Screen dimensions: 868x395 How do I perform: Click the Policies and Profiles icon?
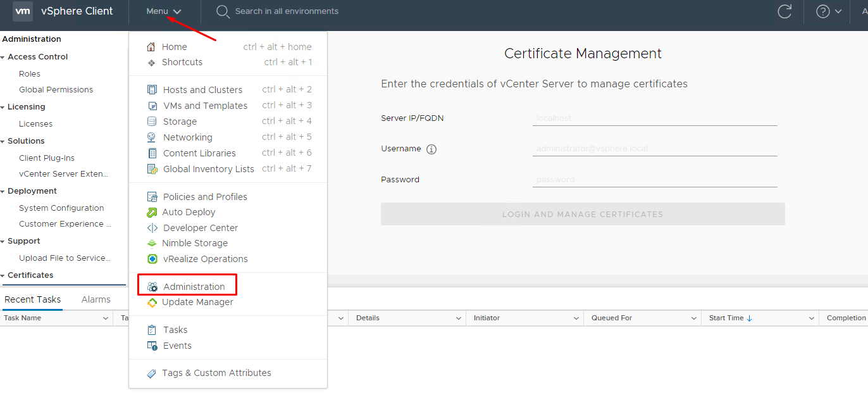pos(152,197)
